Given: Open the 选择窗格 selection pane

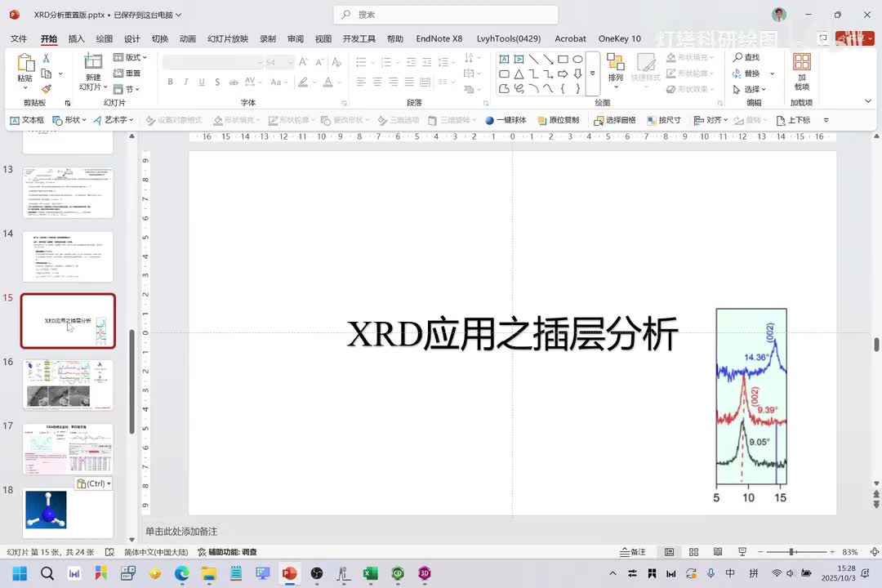Looking at the screenshot, I should click(x=615, y=120).
